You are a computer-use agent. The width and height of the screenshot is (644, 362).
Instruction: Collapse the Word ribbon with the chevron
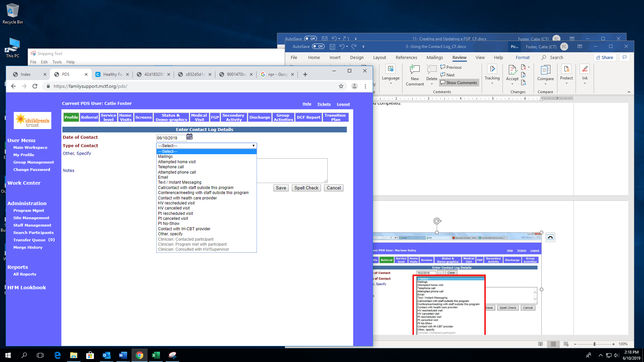coord(629,92)
